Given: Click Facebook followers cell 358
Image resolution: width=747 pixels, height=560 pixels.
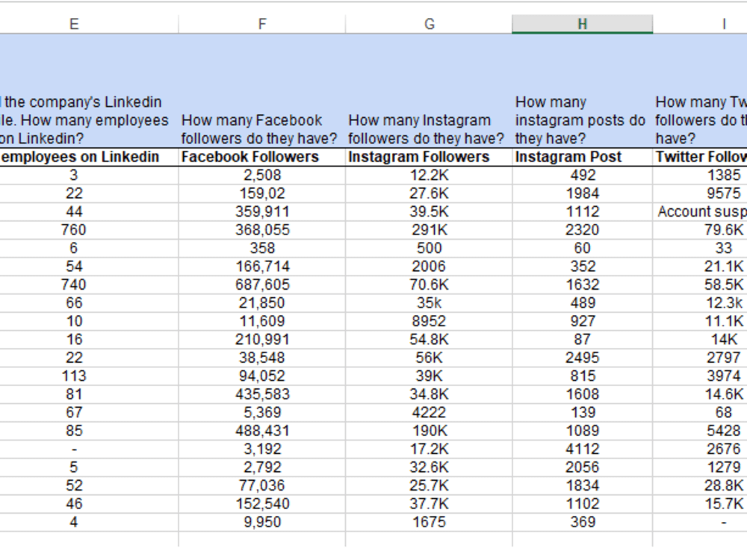Looking at the screenshot, I should coord(262,248).
